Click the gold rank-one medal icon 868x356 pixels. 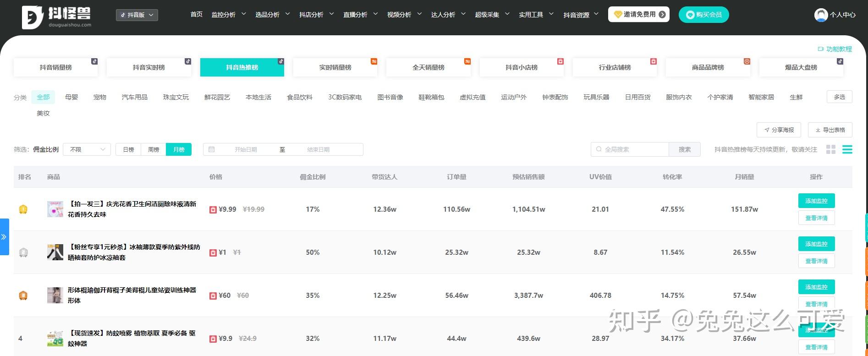[23, 209]
